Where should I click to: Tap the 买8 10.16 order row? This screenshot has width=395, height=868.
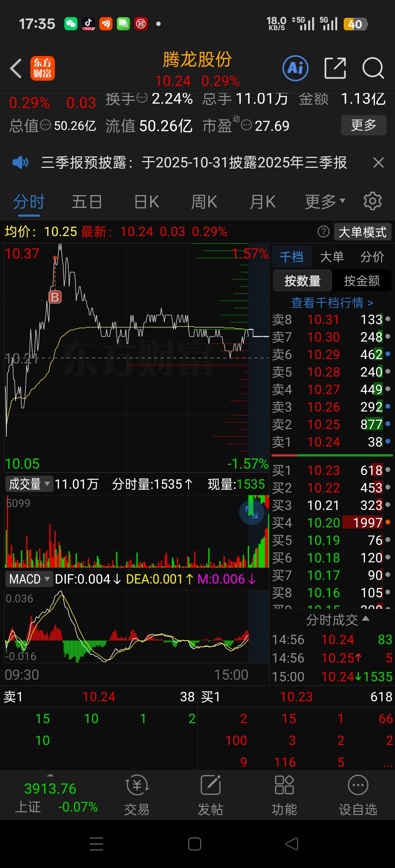[331, 593]
